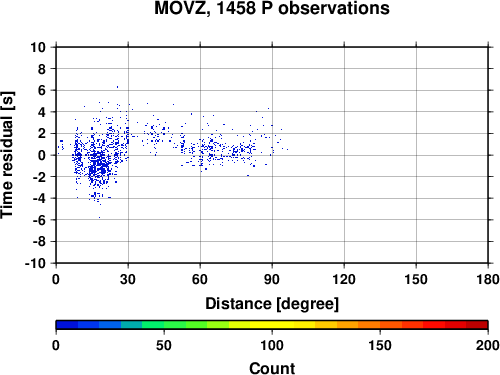Click the -10 tick label on the residual axis
Image resolution: width=500 pixels, height=375 pixels.
click(x=35, y=263)
